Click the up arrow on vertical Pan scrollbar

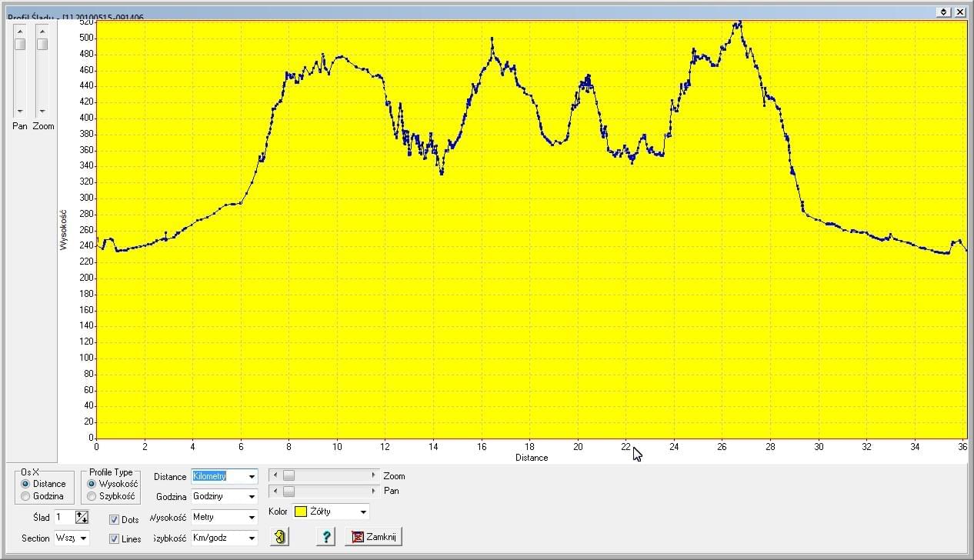click(x=20, y=30)
